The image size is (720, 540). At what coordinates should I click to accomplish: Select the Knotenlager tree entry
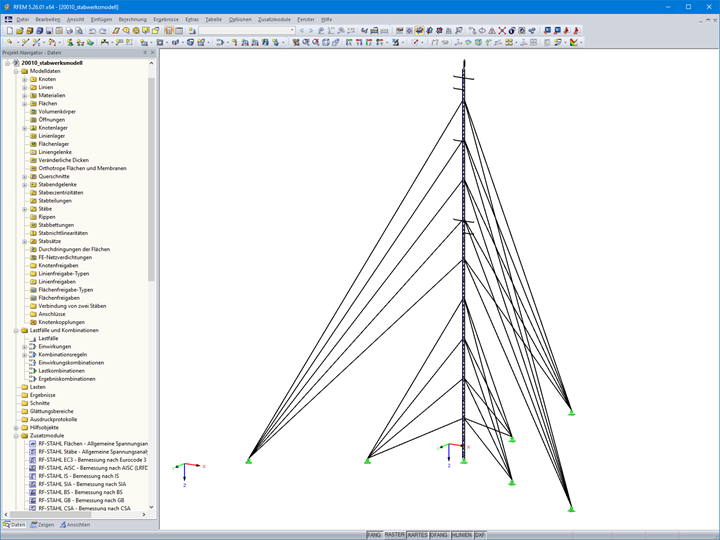pyautogui.click(x=53, y=128)
